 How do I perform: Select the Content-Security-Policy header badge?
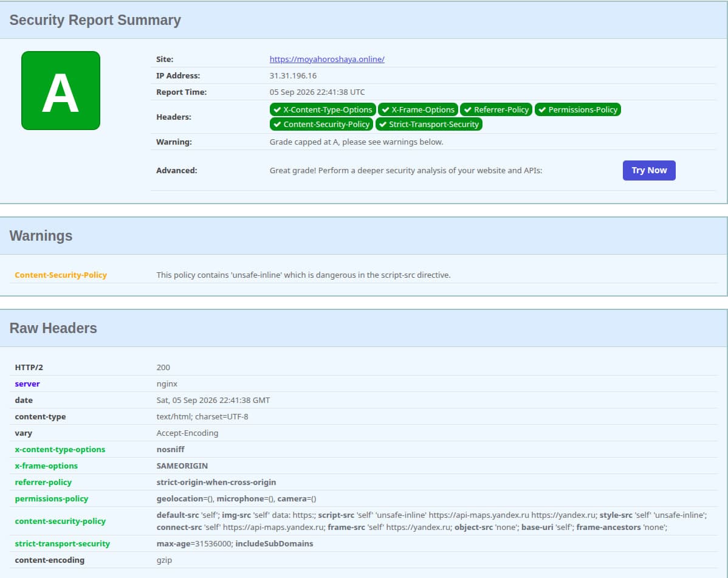pos(321,124)
